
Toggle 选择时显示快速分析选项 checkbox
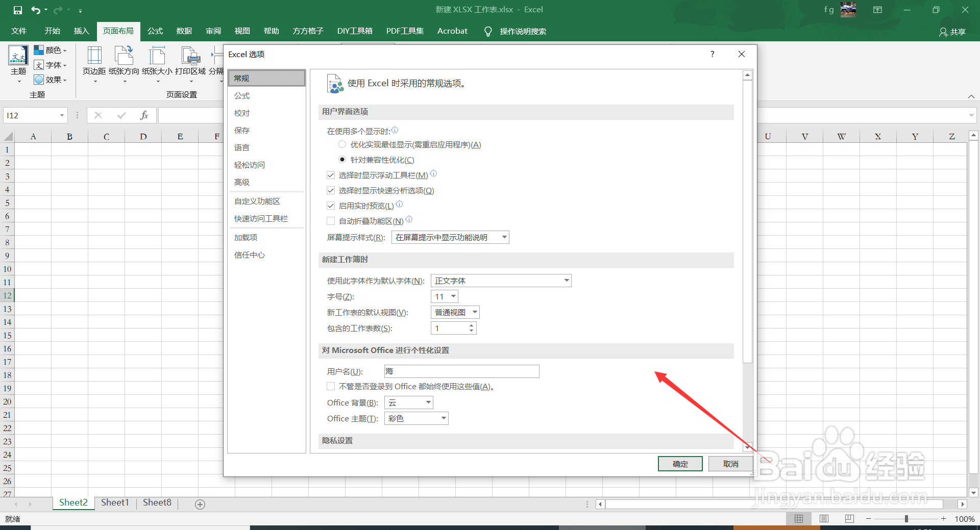tap(331, 190)
